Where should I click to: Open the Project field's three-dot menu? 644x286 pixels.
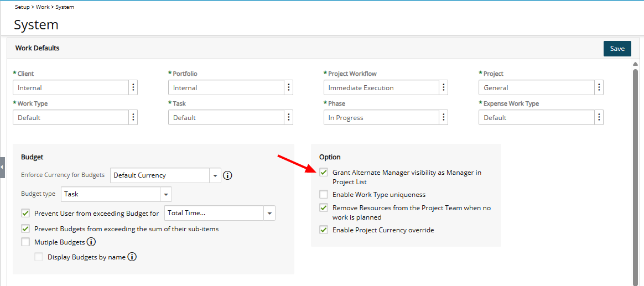point(599,87)
